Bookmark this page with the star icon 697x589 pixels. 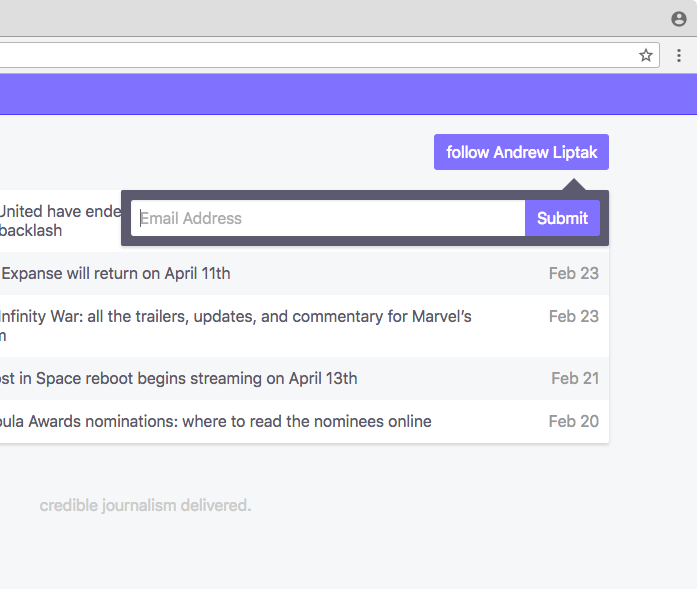coord(646,55)
